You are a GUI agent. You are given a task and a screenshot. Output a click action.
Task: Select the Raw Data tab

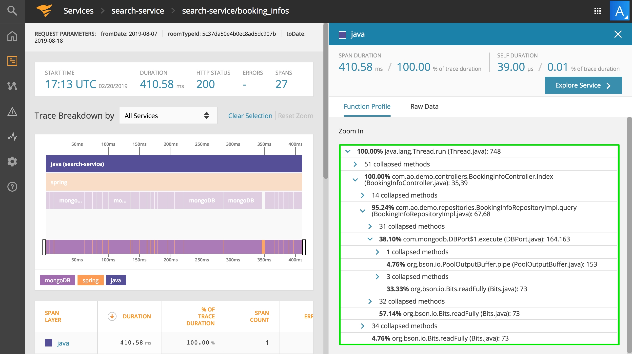(x=424, y=106)
